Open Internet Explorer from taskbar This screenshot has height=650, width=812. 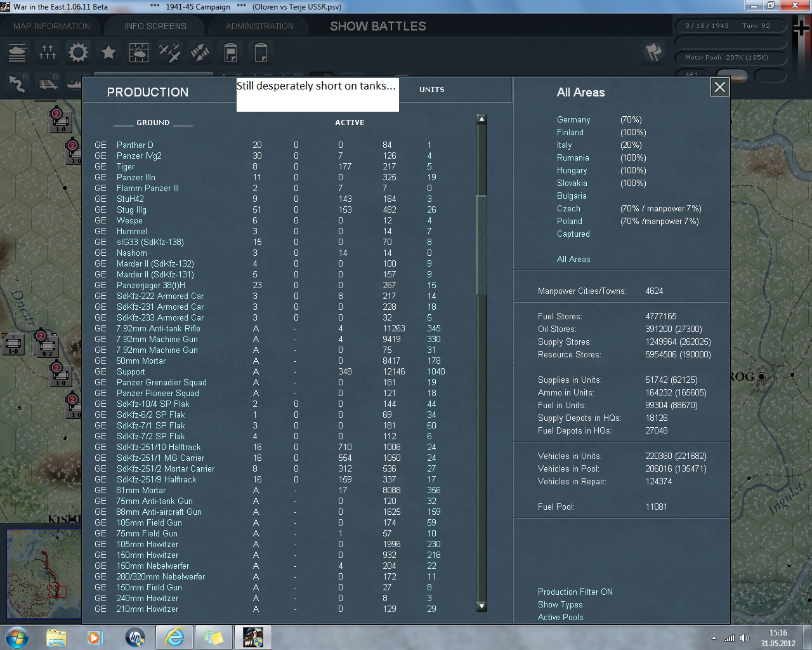[174, 637]
